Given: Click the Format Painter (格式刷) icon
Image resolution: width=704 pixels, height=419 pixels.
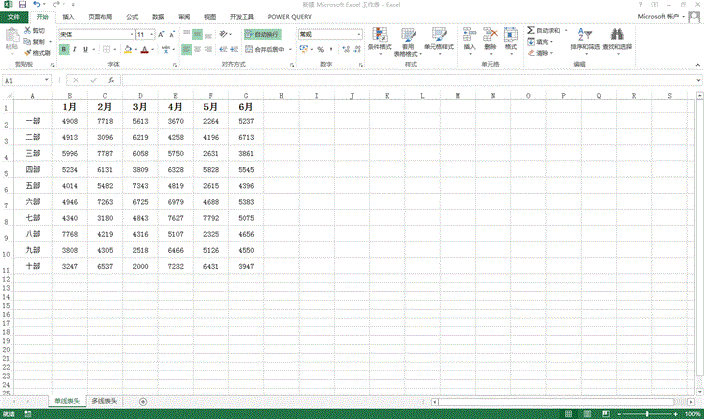Looking at the screenshot, I should 29,52.
